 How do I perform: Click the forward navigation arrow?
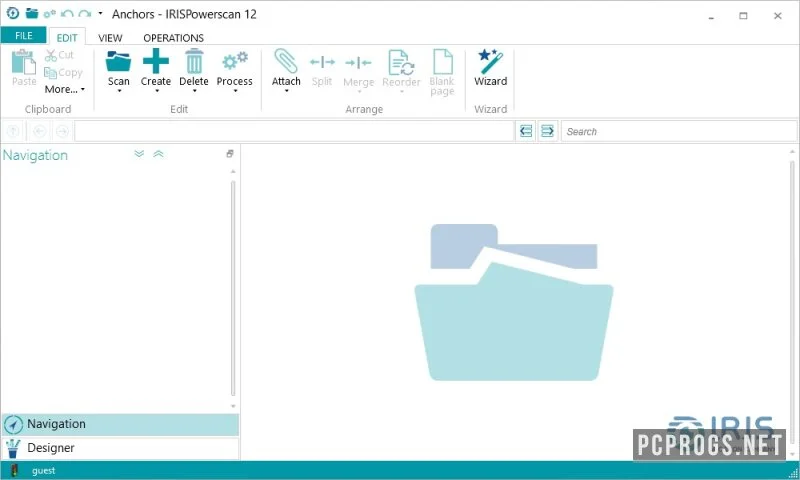62,132
